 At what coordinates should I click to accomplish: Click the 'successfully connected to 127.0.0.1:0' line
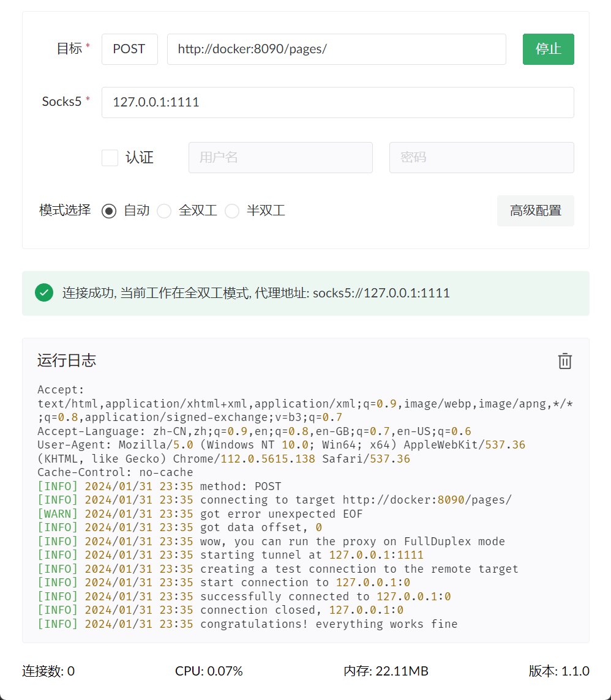[x=244, y=597]
